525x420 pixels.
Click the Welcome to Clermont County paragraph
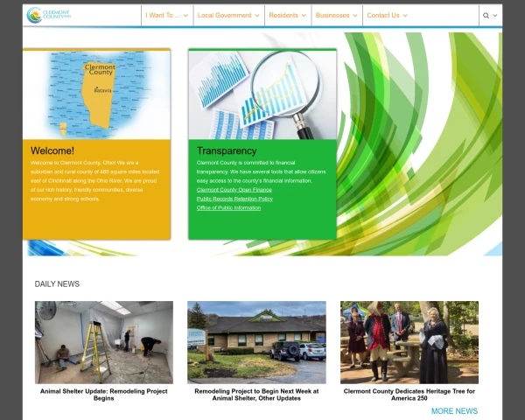[95, 181]
